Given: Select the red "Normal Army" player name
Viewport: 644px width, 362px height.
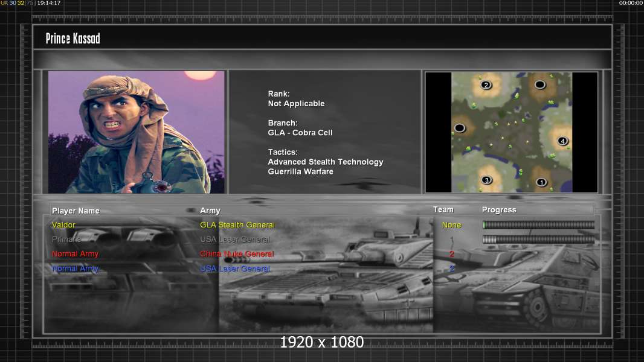Looking at the screenshot, I should coord(75,254).
